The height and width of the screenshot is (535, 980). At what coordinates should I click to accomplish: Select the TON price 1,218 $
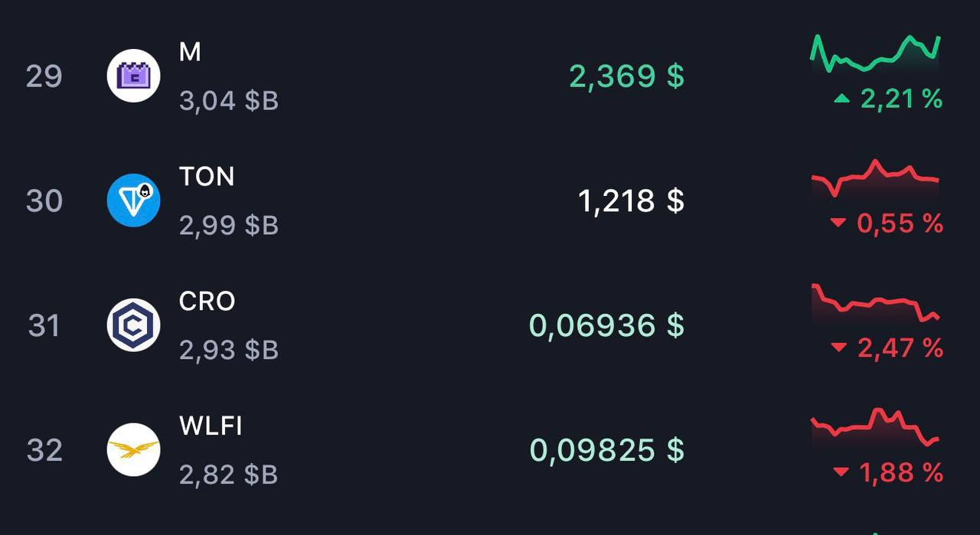(x=631, y=201)
